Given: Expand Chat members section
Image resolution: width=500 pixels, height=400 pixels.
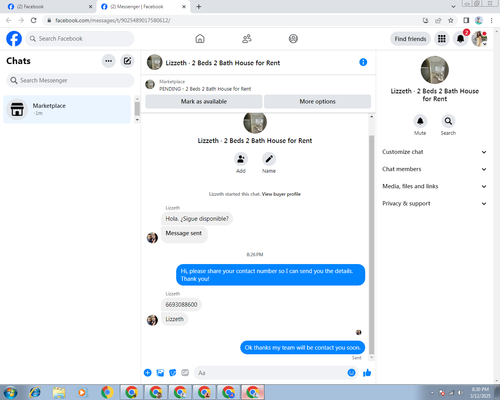Looking at the screenshot, I should point(434,169).
